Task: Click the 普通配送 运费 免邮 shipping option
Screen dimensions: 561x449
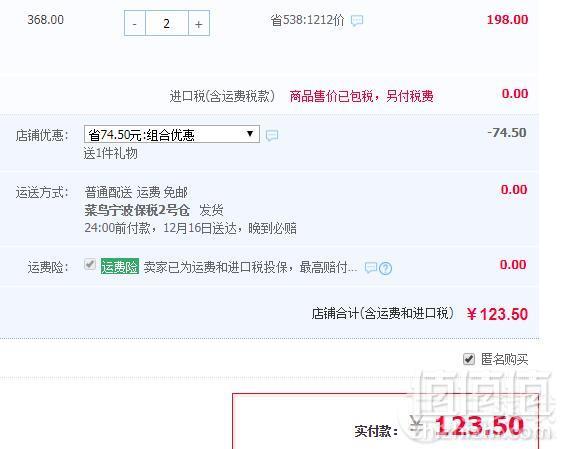Action: pos(136,192)
